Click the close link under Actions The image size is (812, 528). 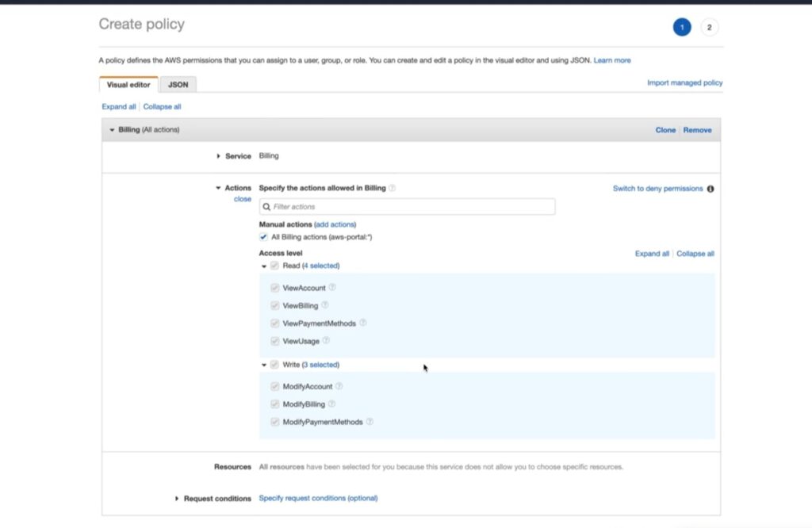243,199
